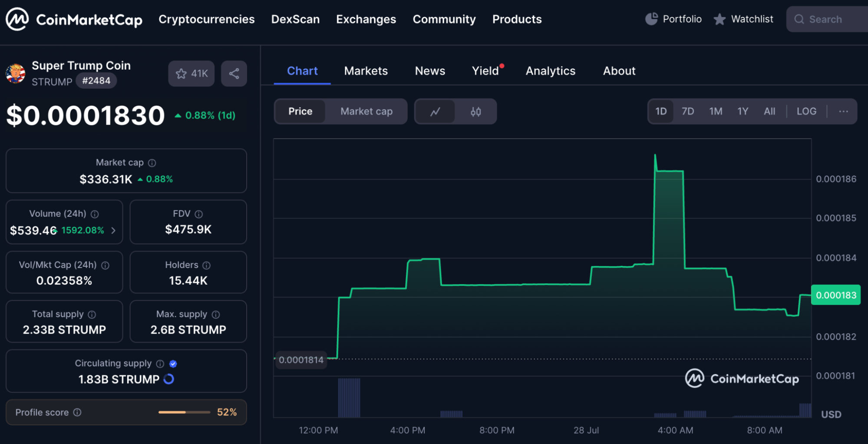The image size is (868, 444).
Task: Click the Watchlist link text
Action: click(752, 19)
